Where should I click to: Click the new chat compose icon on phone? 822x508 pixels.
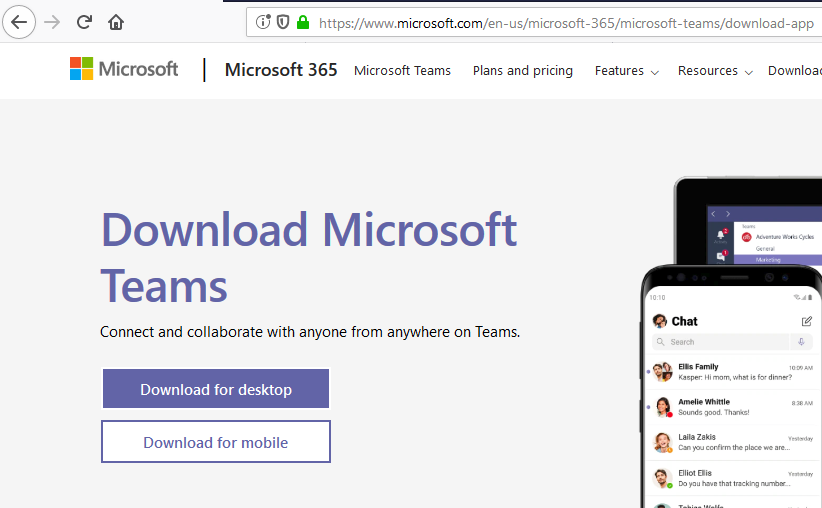(x=807, y=321)
